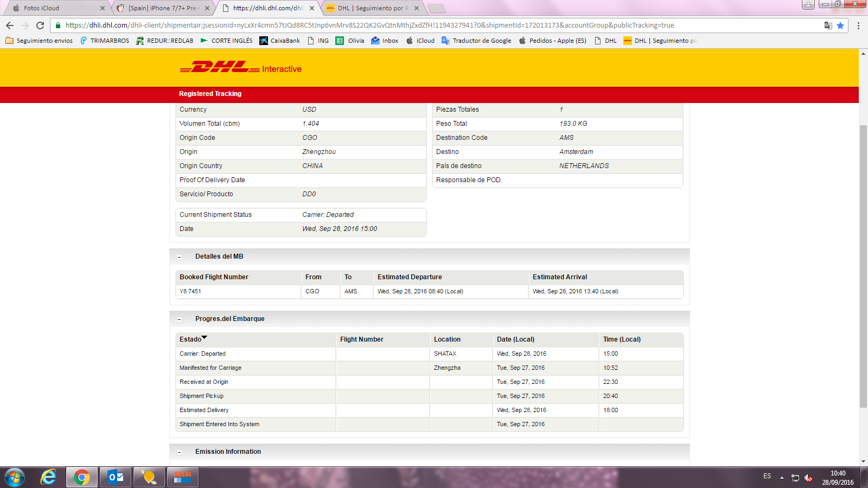The width and height of the screenshot is (868, 488).
Task: Open Seguimiento envios bookmark folder
Action: [x=39, y=41]
